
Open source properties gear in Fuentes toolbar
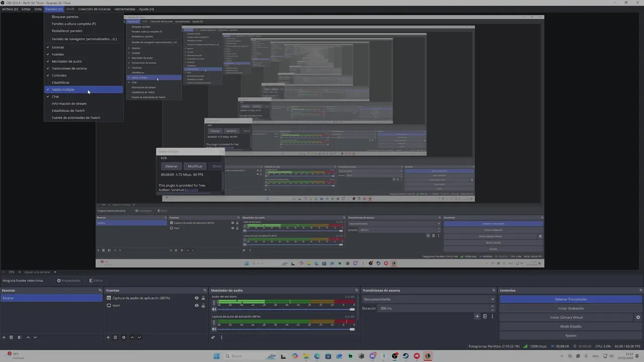pyautogui.click(x=124, y=337)
